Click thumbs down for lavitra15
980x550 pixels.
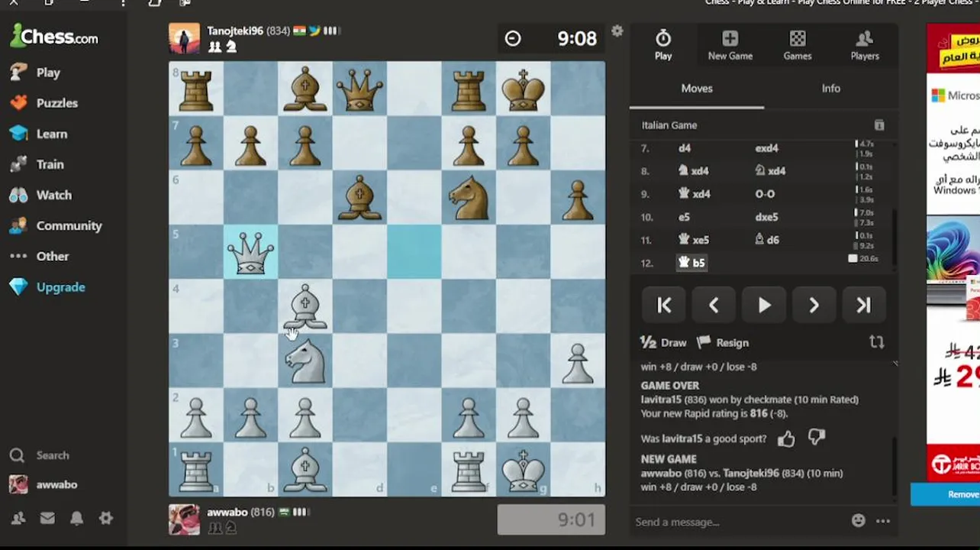click(x=817, y=438)
